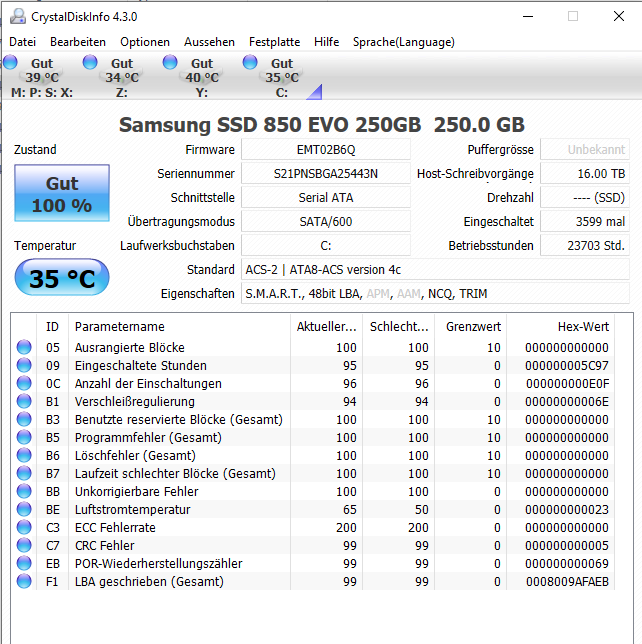Image resolution: width=642 pixels, height=644 pixels.
Task: Click the Übertragungsmodus field SATA/600
Action: [x=326, y=222]
